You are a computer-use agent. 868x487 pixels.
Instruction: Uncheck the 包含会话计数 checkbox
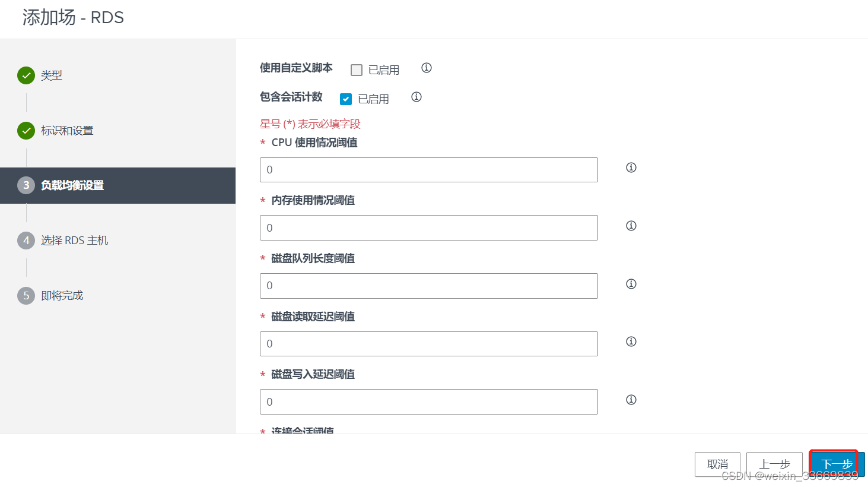346,99
